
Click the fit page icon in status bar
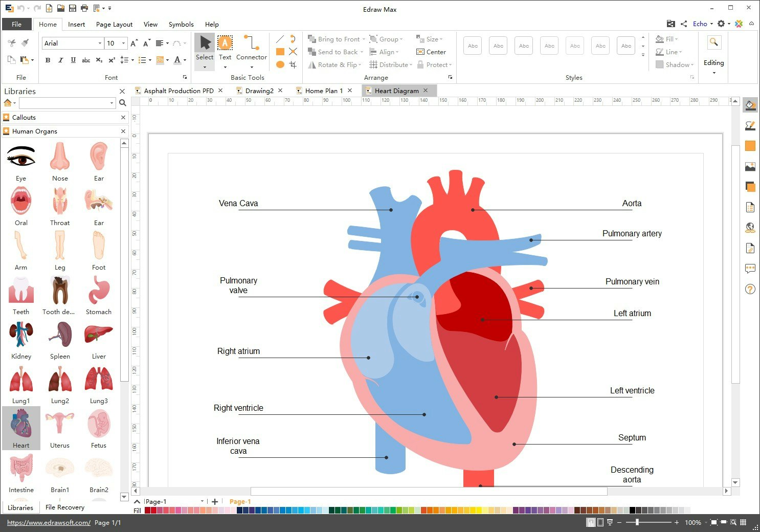(x=714, y=522)
